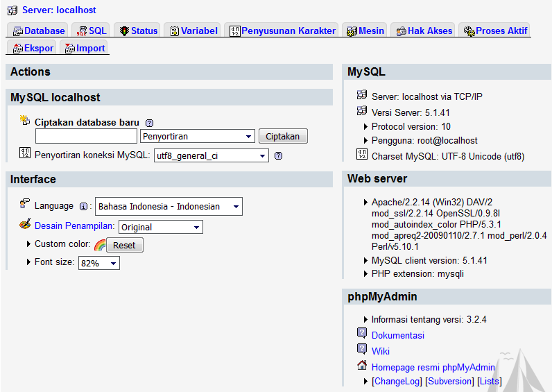Click the Wiki help icon
The image size is (552, 392).
362,348
